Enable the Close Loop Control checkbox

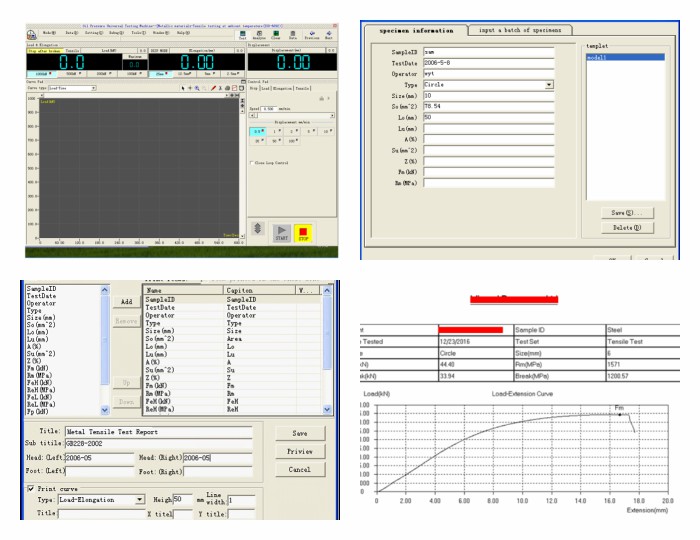pos(251,162)
